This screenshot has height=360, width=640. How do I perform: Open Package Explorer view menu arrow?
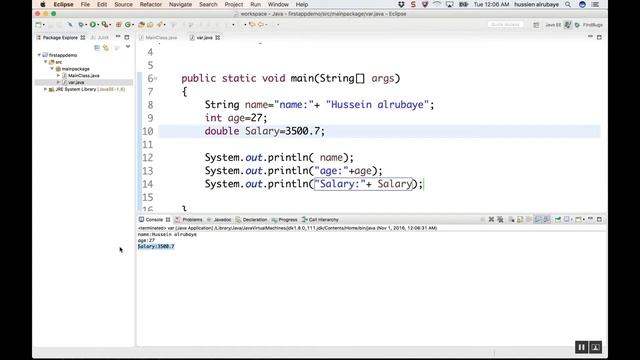click(128, 47)
